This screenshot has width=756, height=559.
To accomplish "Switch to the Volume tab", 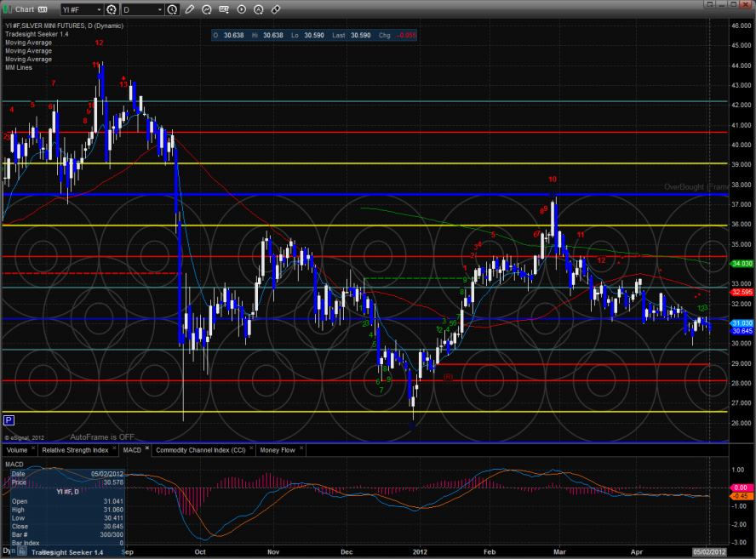I will coord(17,449).
